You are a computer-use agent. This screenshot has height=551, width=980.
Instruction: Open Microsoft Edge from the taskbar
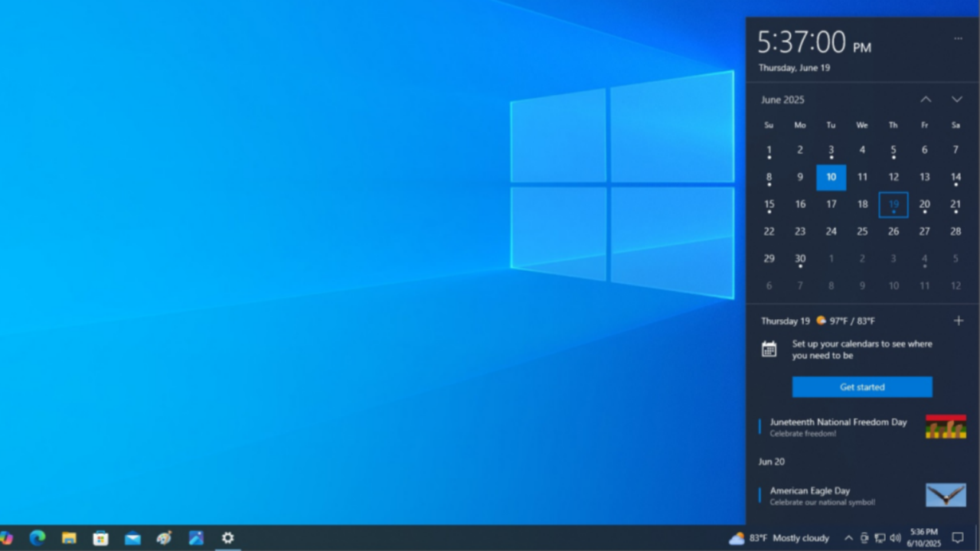pos(37,538)
